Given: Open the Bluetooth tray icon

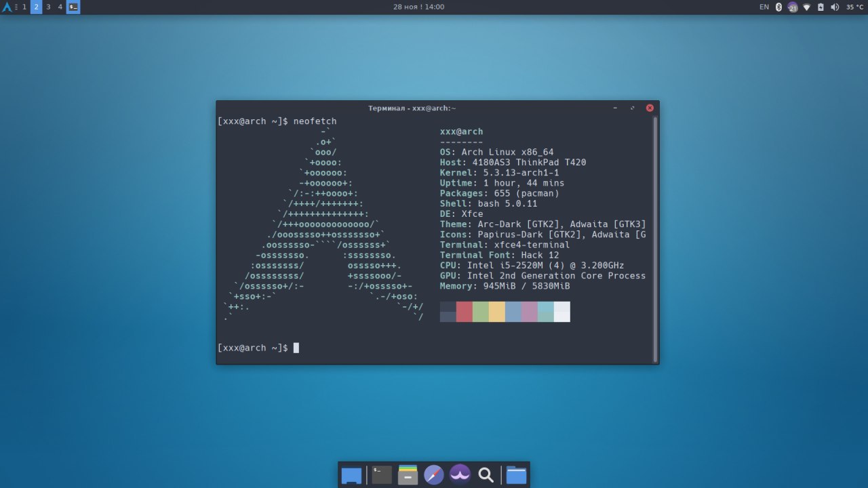Looking at the screenshot, I should click(x=778, y=7).
